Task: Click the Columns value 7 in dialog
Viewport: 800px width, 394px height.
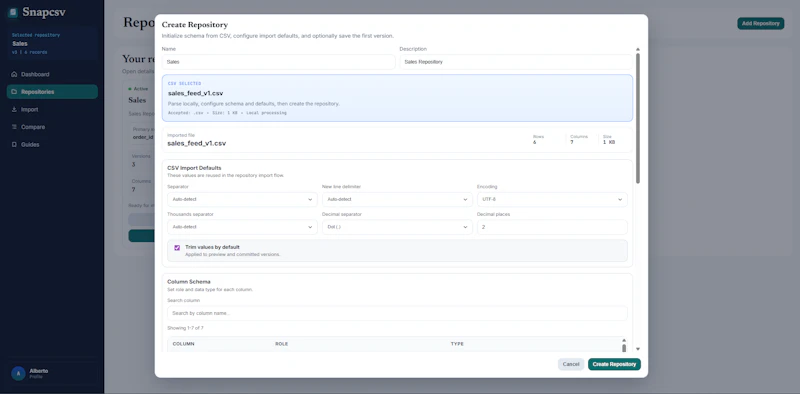Action: (x=572, y=142)
